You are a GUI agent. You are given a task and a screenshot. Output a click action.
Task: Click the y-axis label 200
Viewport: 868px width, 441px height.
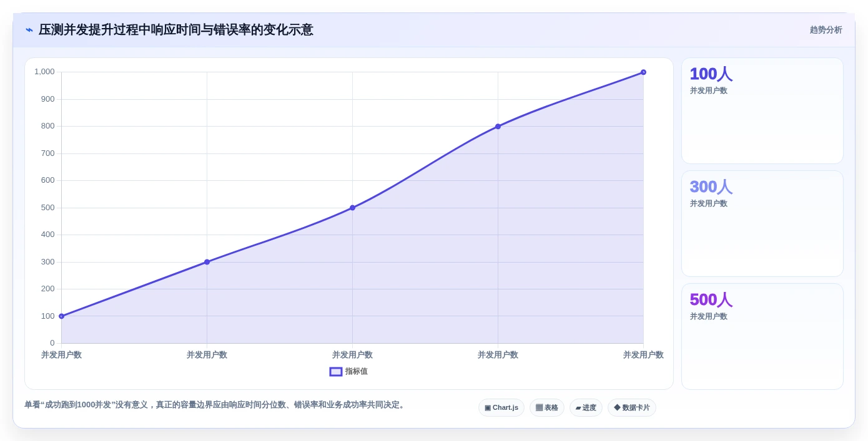tap(48, 289)
